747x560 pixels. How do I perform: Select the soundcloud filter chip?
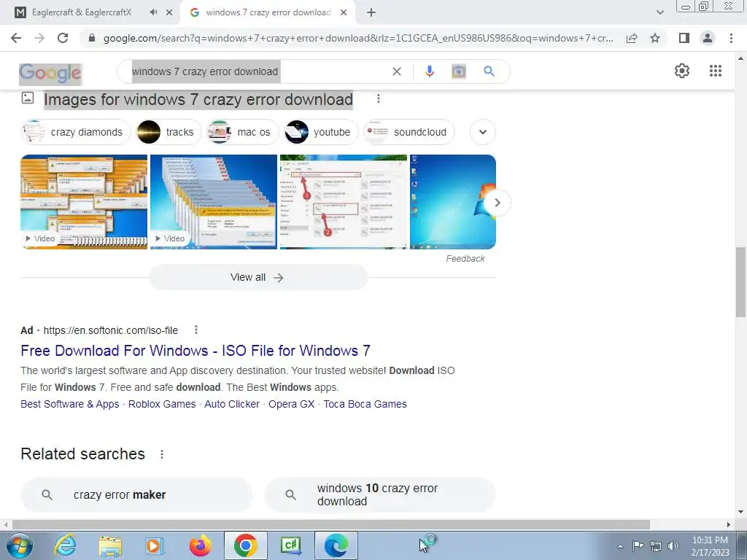[x=409, y=132]
